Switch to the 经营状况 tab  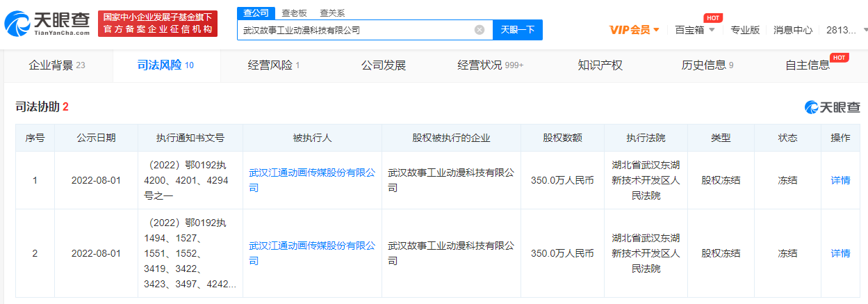click(x=491, y=65)
